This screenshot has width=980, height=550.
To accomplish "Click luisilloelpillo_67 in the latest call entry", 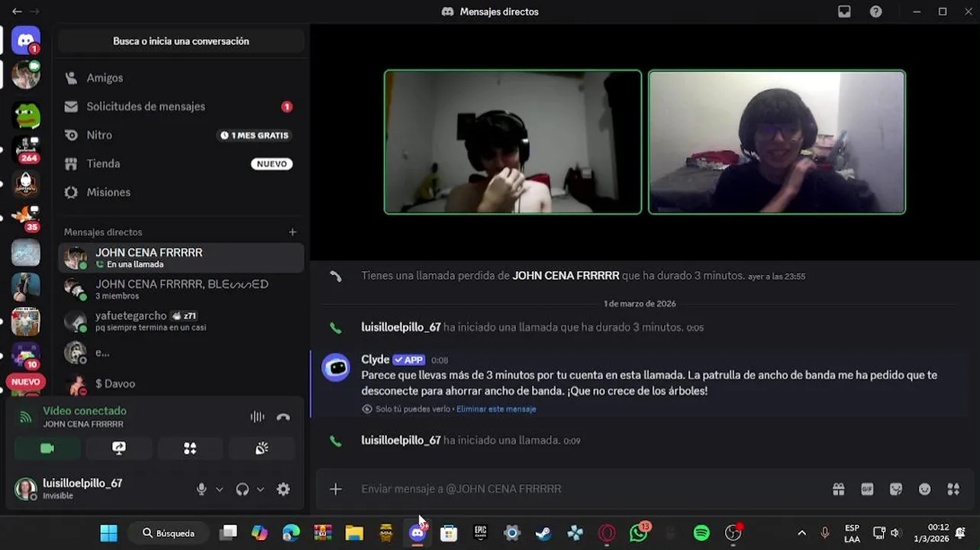I will (x=401, y=440).
